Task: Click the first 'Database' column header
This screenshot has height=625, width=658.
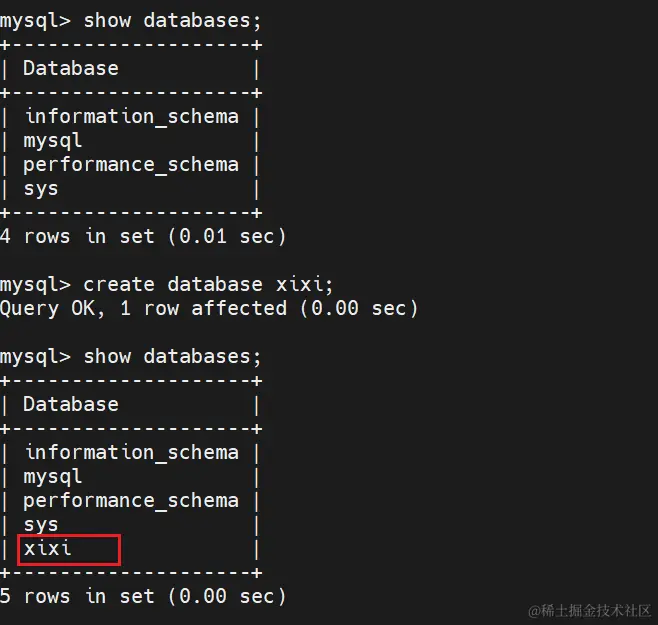Action: [70, 68]
